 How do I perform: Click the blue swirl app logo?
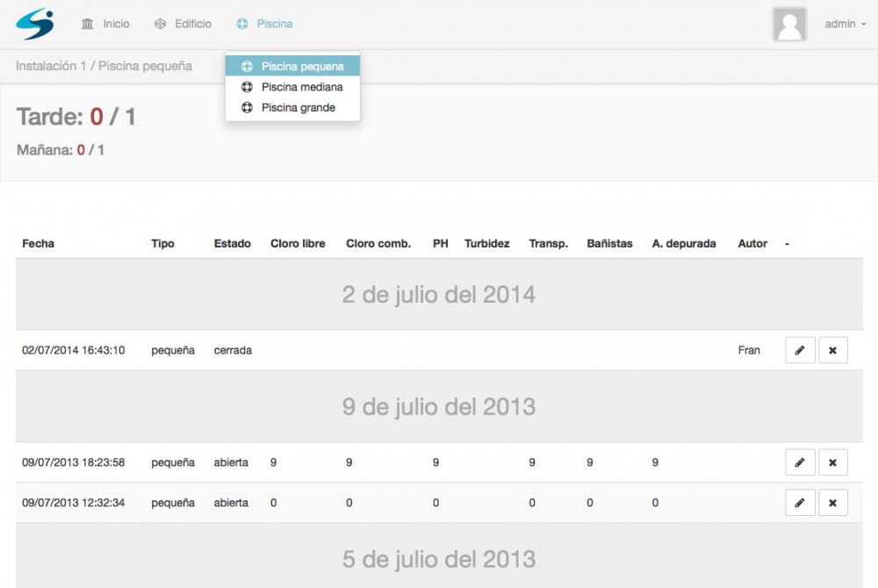pos(35,24)
